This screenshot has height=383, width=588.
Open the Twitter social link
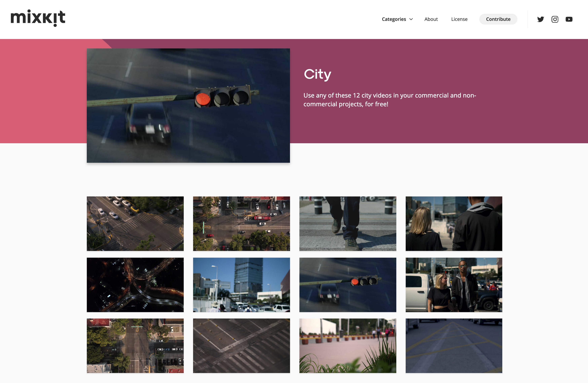[540, 19]
